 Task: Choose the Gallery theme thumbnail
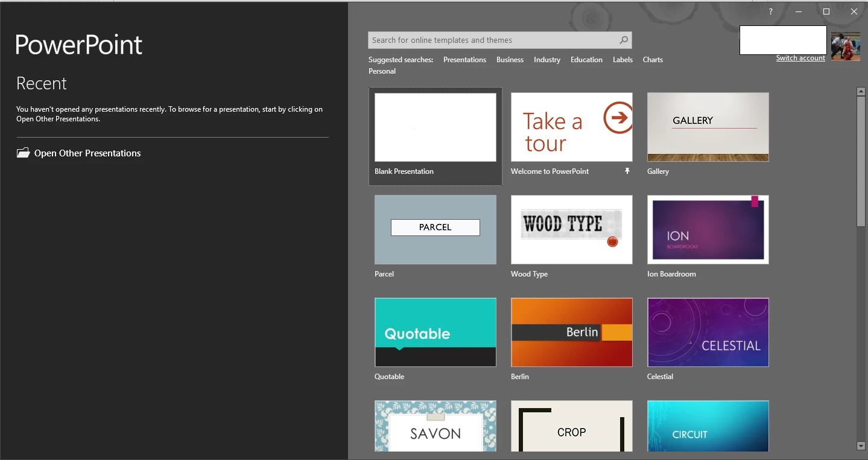tap(708, 127)
